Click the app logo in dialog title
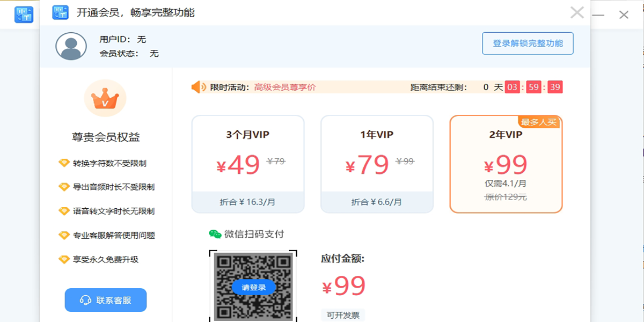The height and width of the screenshot is (322, 644). (x=60, y=12)
